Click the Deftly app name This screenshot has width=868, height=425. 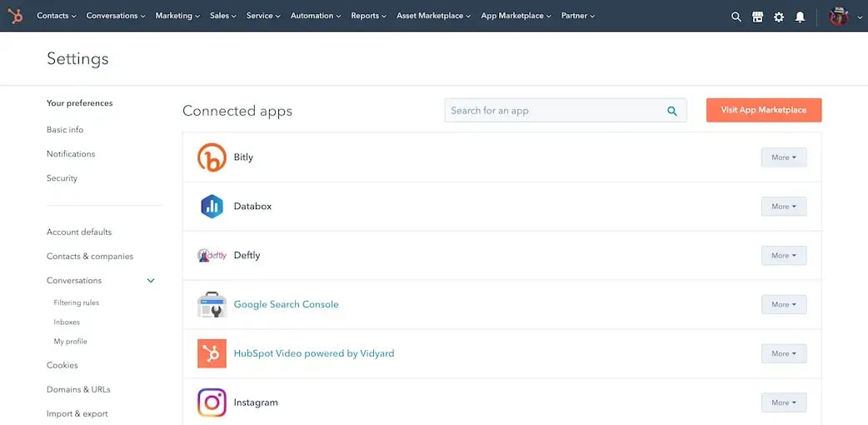[247, 256]
